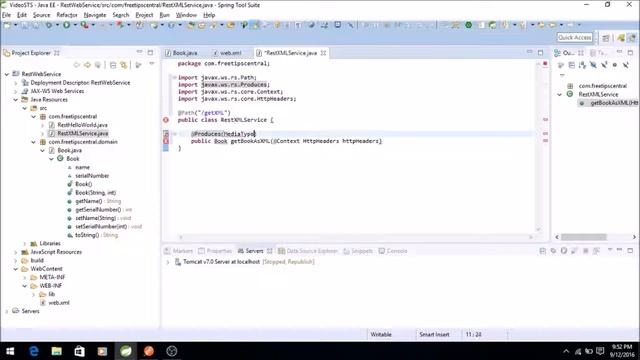The image size is (640, 360).
Task: Maximize the editor area
Action: [x=540, y=53]
